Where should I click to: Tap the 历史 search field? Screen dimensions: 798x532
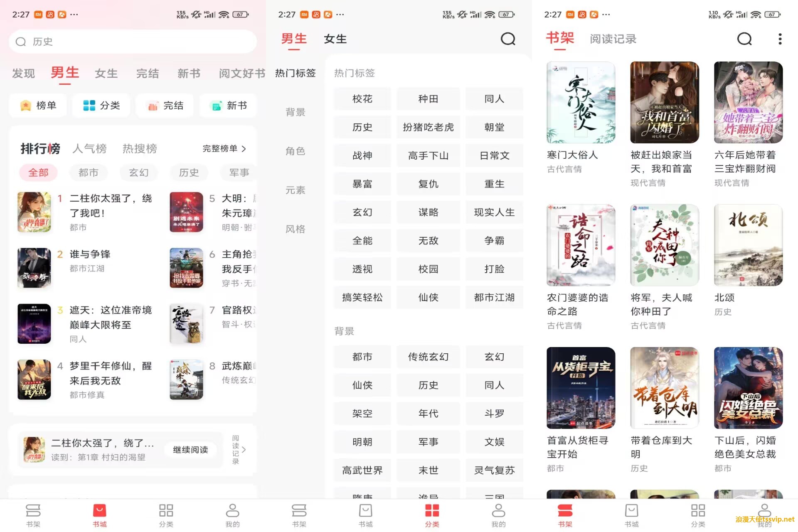(x=133, y=42)
